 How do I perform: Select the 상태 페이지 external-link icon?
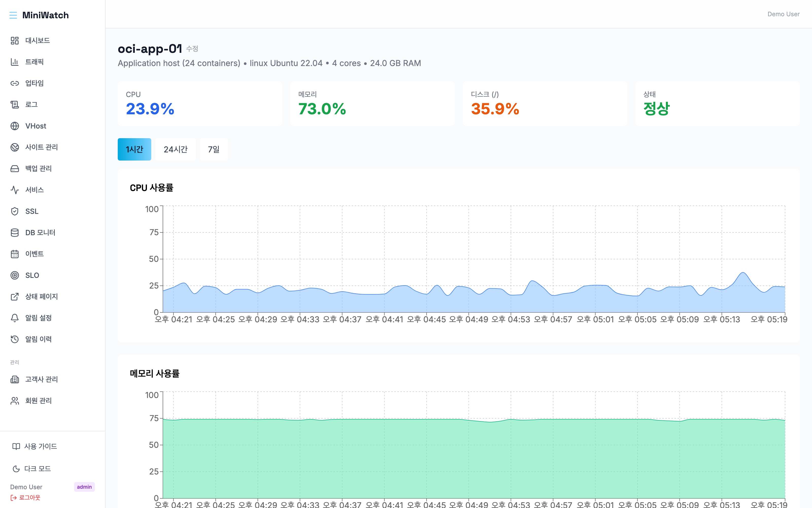pos(14,297)
